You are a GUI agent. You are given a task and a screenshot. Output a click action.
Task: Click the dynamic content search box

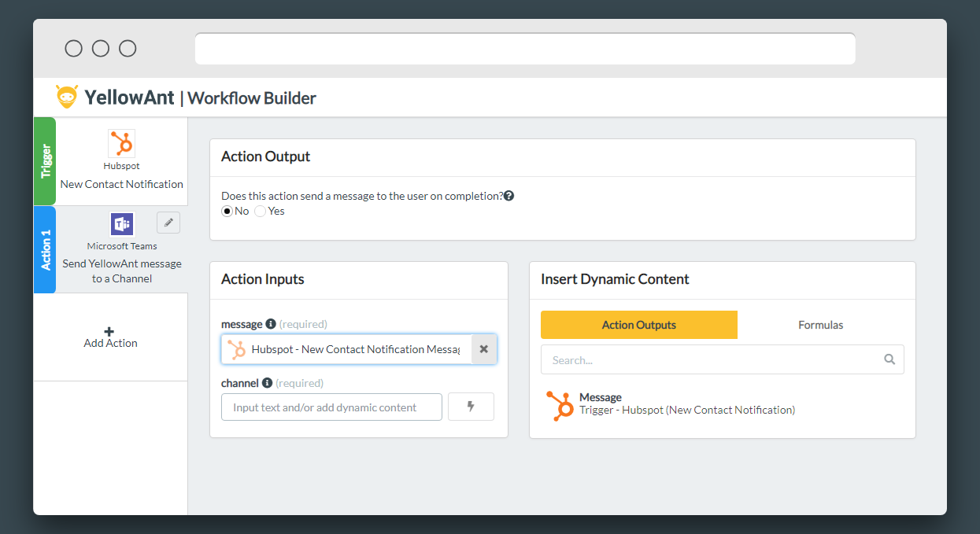pyautogui.click(x=708, y=359)
